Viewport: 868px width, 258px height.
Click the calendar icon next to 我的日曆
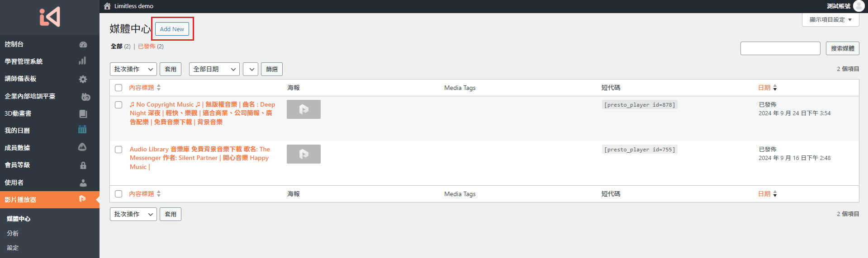click(x=82, y=130)
